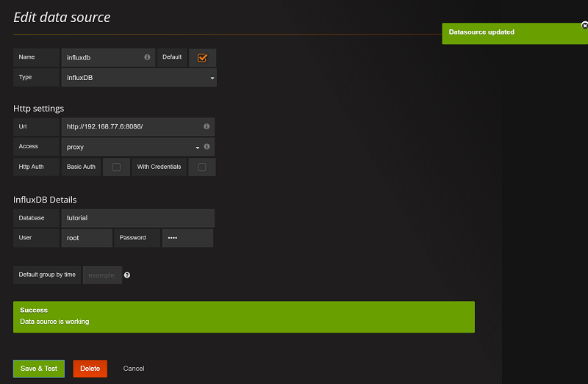The image size is (588, 384).
Task: Focus the Url input field
Action: tap(137, 126)
